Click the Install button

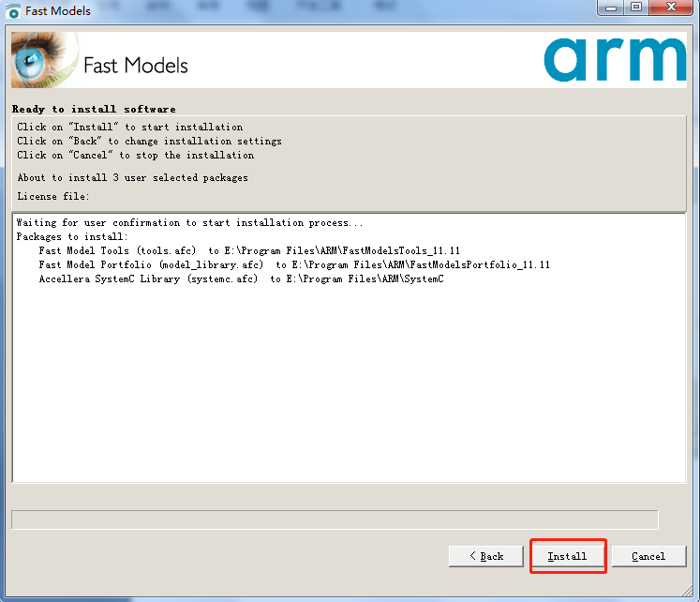click(x=568, y=556)
